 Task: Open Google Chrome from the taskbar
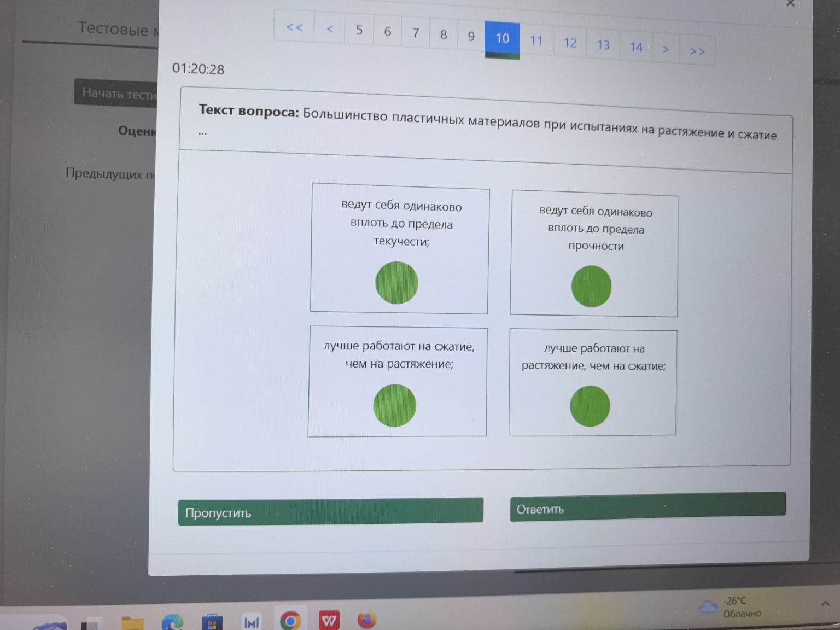coord(290,621)
